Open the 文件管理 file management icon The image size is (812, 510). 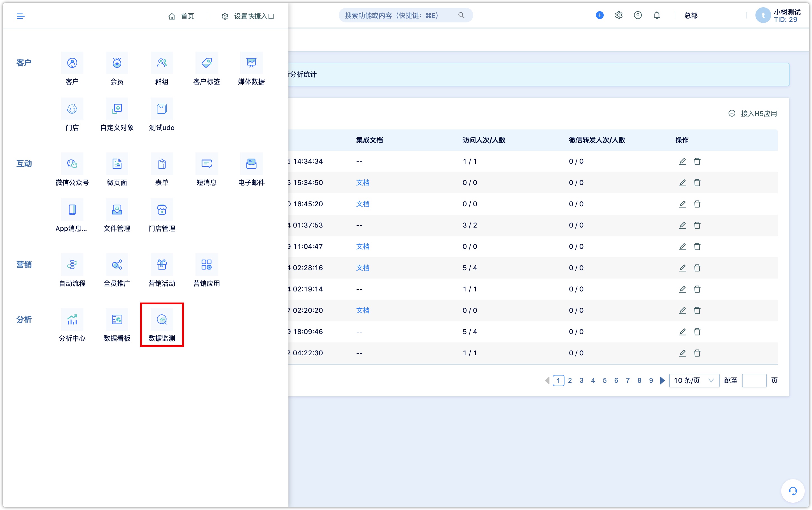pyautogui.click(x=117, y=210)
